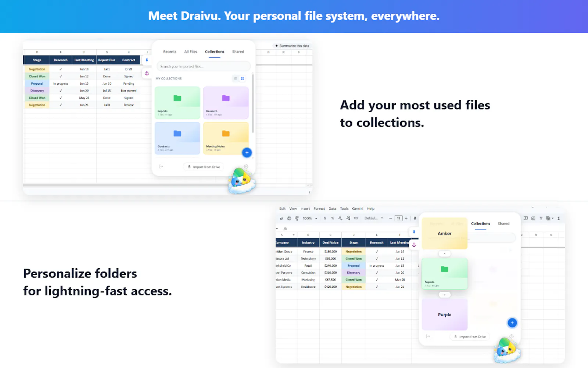The width and height of the screenshot is (588, 368).
Task: Click the sign-out icon in the bottom panel
Action: tap(428, 336)
